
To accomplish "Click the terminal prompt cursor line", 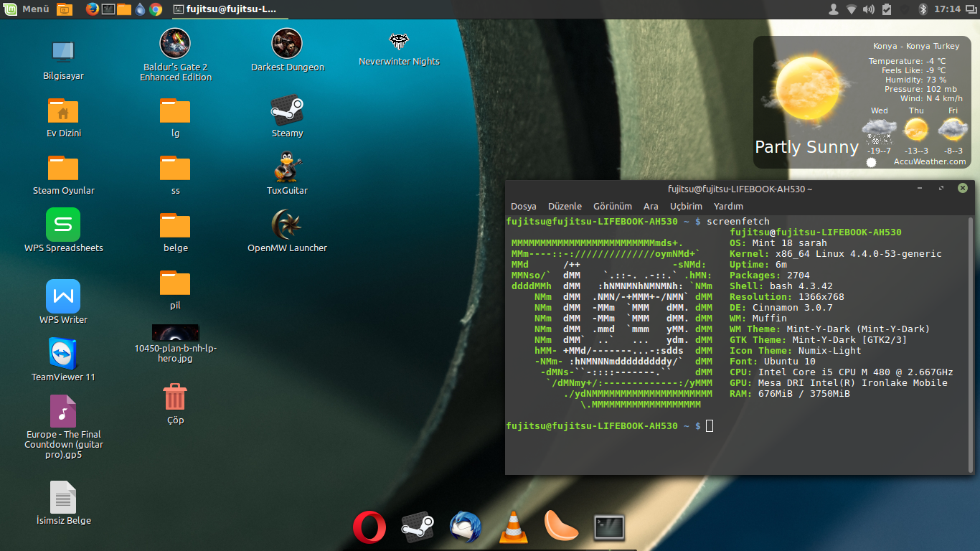I will [610, 426].
